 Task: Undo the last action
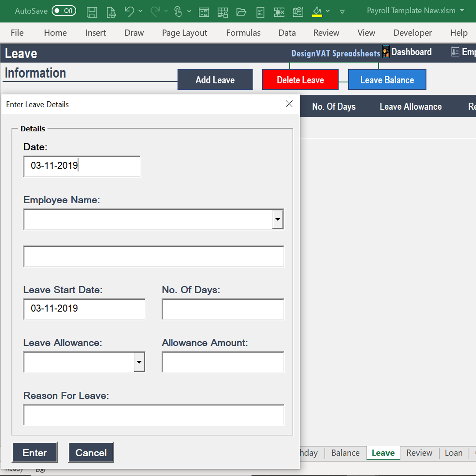129,12
